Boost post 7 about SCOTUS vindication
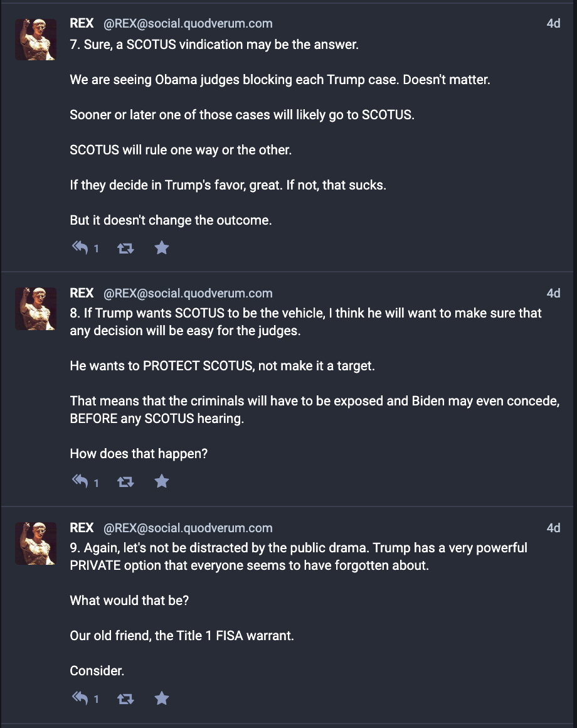Viewport: 577px width, 728px height. [x=125, y=248]
